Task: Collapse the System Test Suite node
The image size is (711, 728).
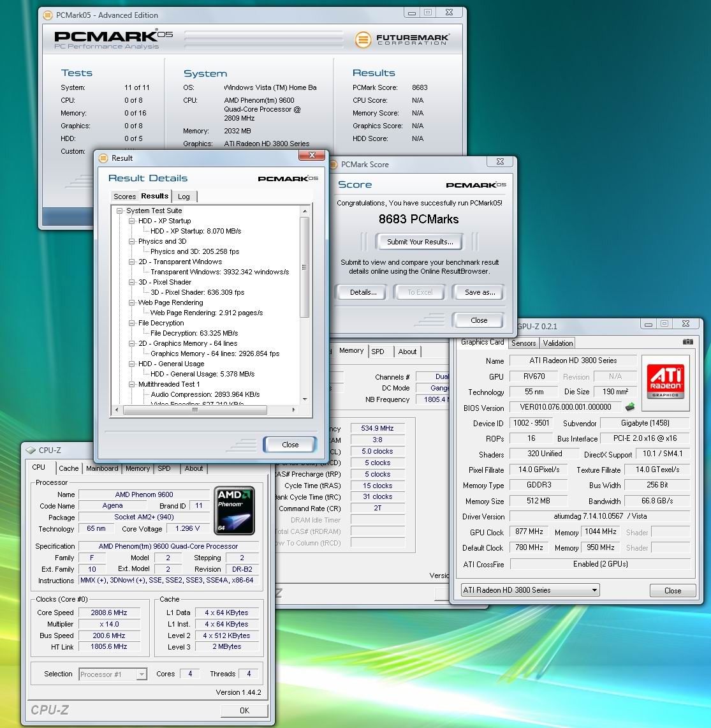Action: tap(120, 211)
